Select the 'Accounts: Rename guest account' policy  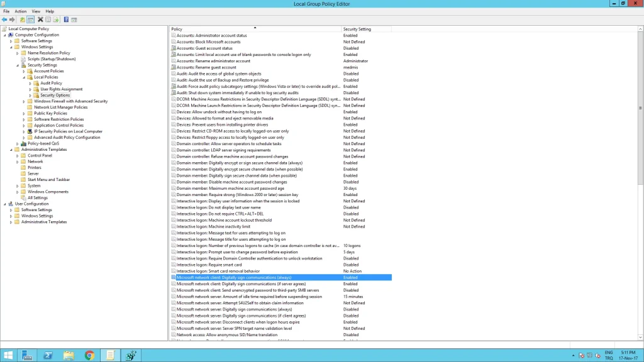pyautogui.click(x=206, y=67)
